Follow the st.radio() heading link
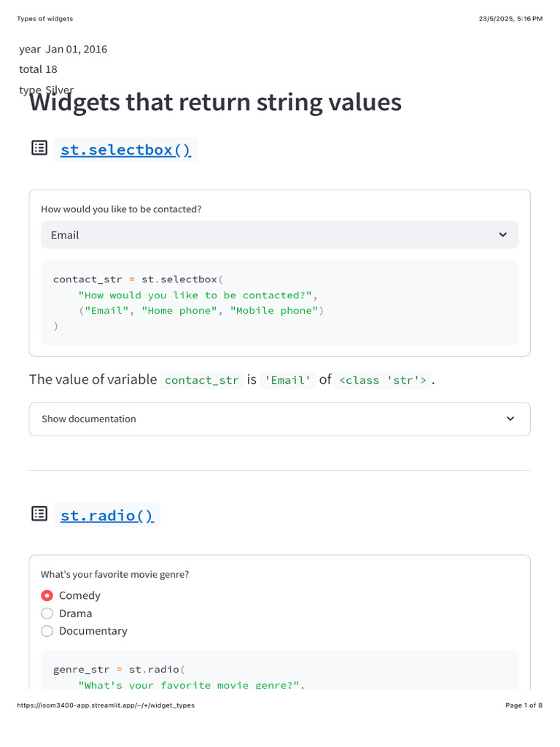The height and width of the screenshot is (747, 560). click(x=107, y=516)
